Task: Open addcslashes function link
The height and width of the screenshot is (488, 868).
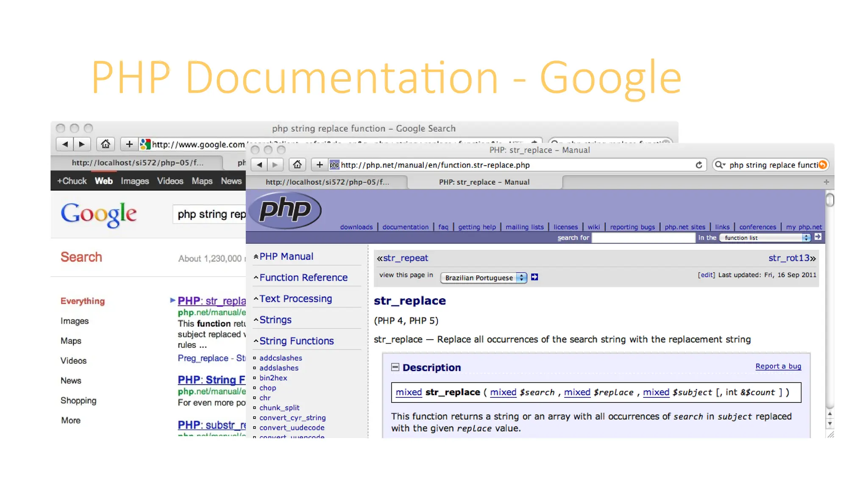Action: tap(281, 358)
